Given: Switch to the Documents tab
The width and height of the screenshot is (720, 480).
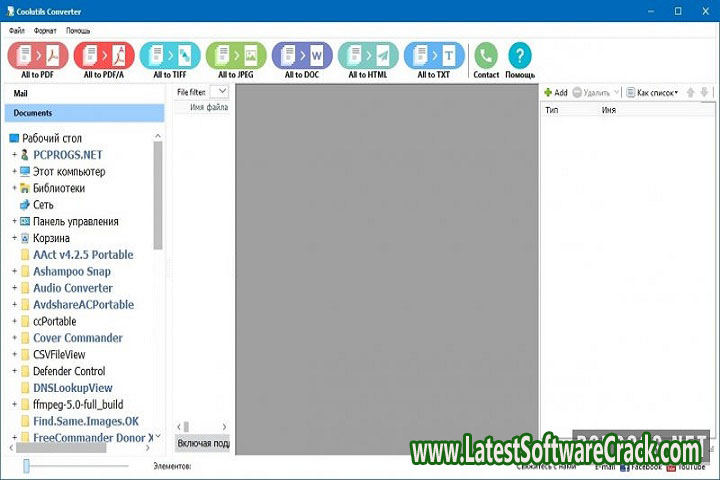Looking at the screenshot, I should 84,113.
